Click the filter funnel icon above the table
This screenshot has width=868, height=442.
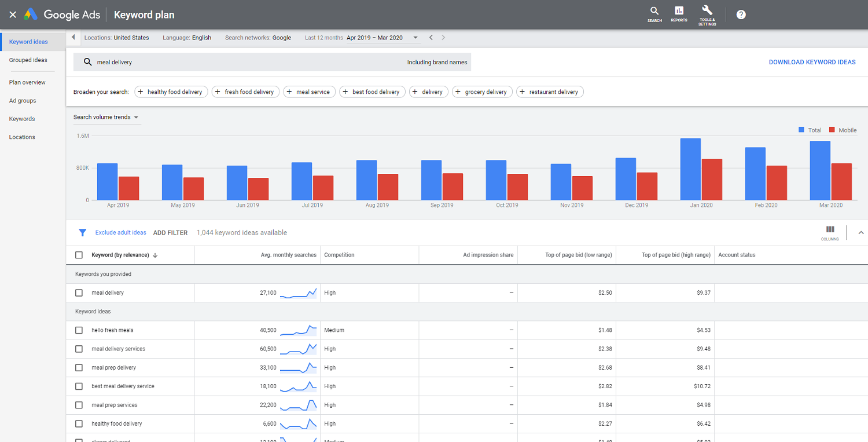[82, 232]
